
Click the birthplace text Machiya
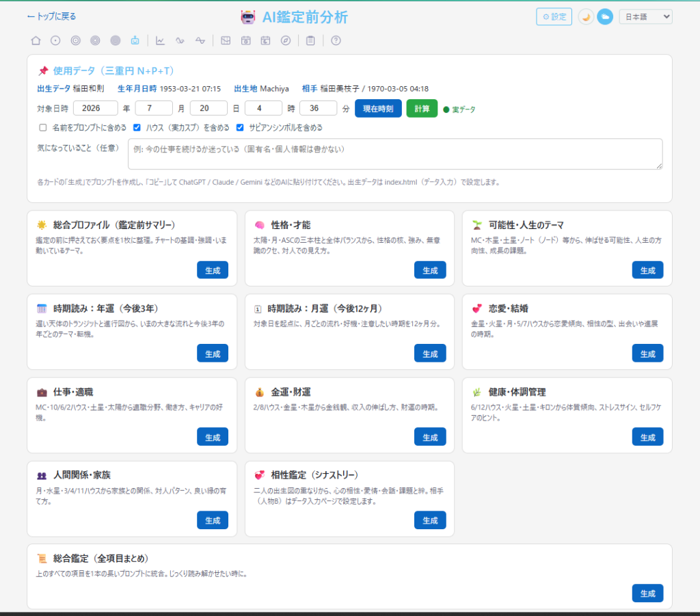coord(274,89)
